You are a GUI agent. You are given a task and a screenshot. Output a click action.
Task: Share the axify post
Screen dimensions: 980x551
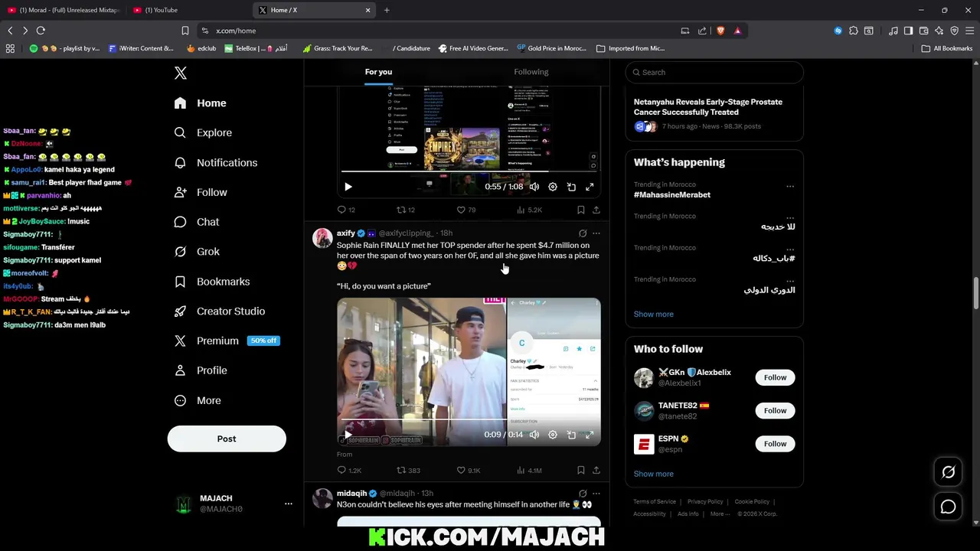(596, 470)
